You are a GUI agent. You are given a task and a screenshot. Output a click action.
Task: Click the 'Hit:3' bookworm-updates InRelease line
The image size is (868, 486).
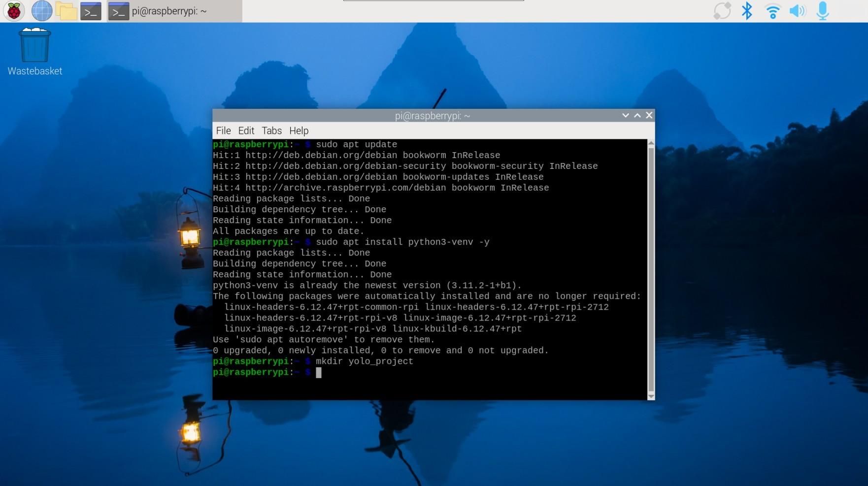tap(378, 177)
